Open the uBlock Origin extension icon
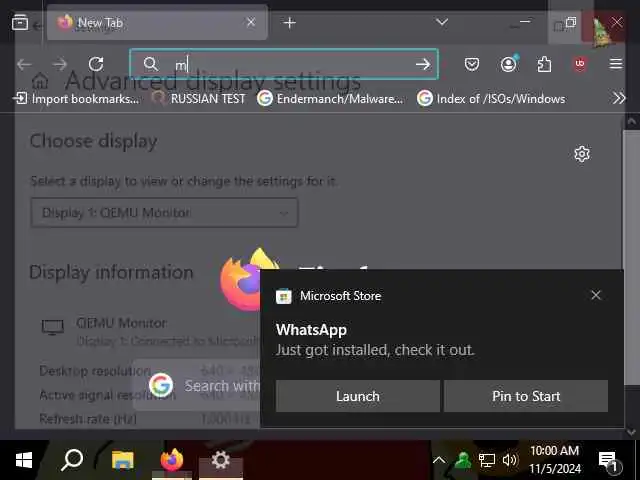 pyautogui.click(x=580, y=64)
